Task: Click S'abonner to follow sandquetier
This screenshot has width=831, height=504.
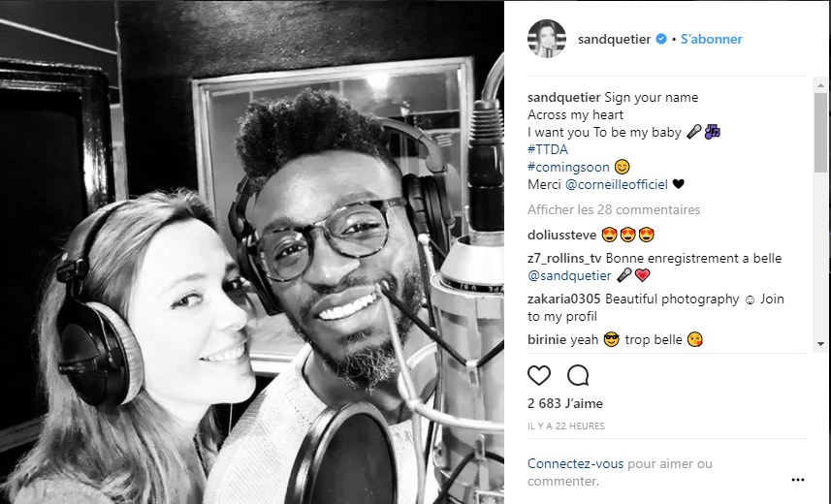Action: 711,39
